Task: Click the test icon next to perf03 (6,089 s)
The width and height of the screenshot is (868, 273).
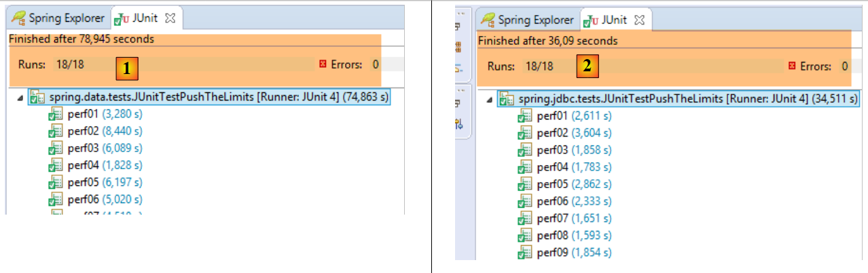Action: 56,149
